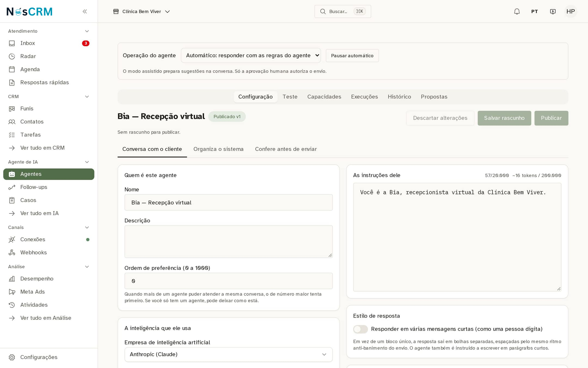Open the Confere antes de enviar tab

[x=286, y=149]
